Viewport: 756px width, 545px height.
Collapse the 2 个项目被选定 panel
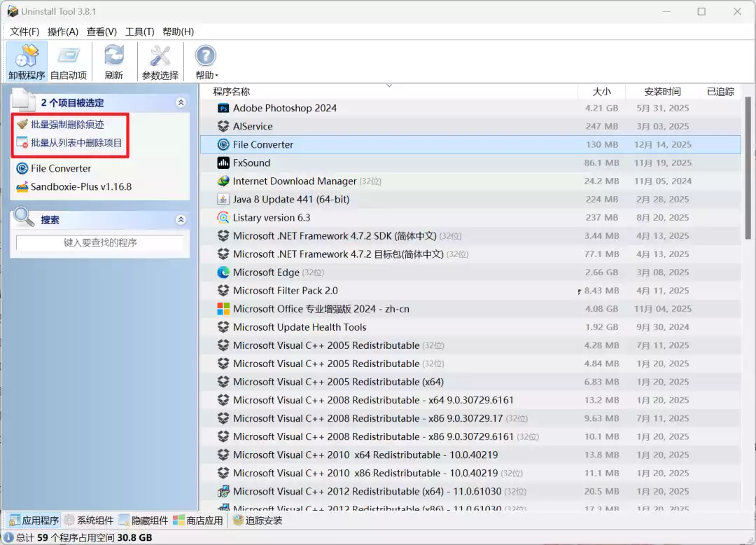tap(181, 102)
